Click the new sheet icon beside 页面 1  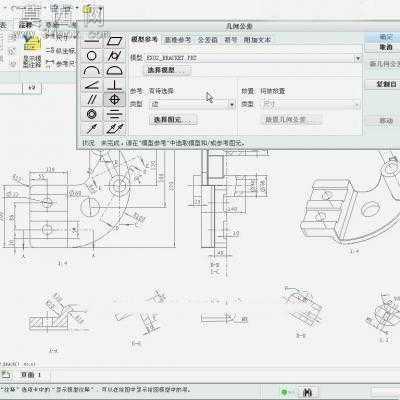click(6, 375)
